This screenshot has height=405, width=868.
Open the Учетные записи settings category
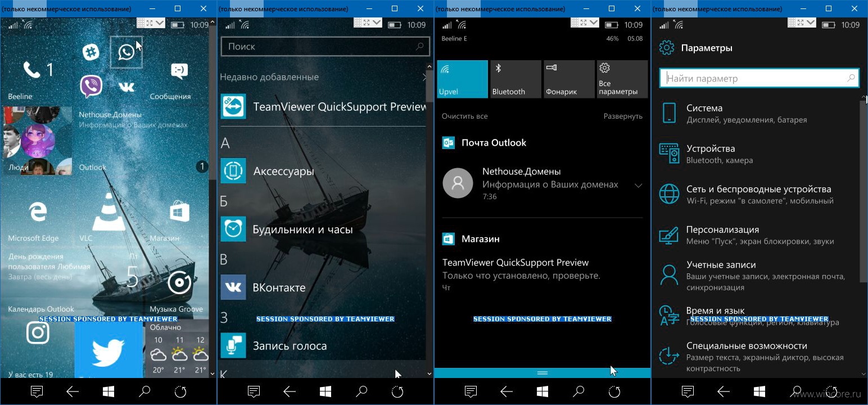point(759,275)
